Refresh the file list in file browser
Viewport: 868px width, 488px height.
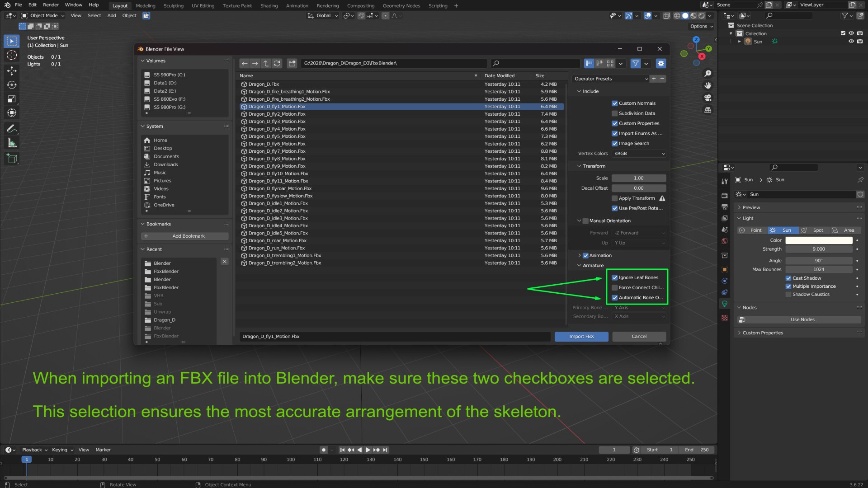pos(277,64)
